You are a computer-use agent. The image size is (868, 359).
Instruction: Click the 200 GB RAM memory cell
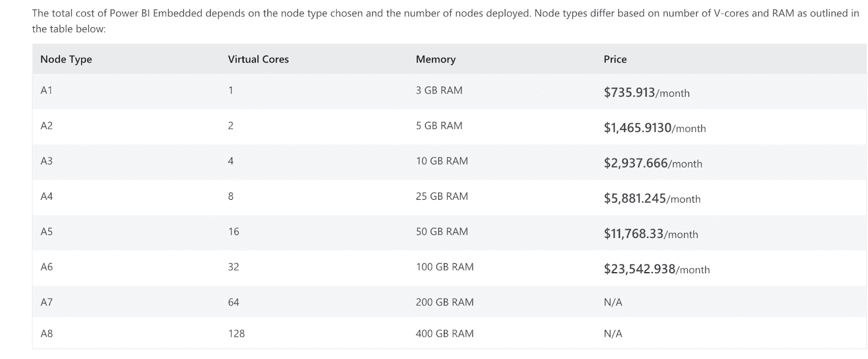[444, 302]
